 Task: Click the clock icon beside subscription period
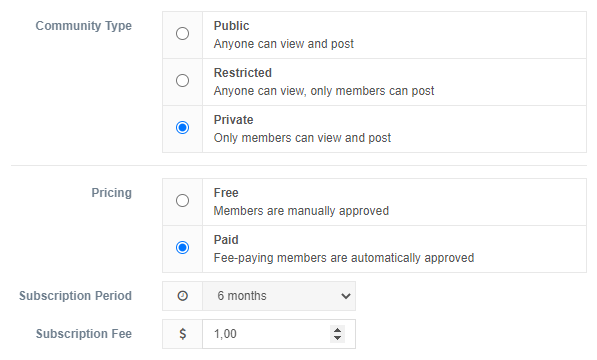183,296
